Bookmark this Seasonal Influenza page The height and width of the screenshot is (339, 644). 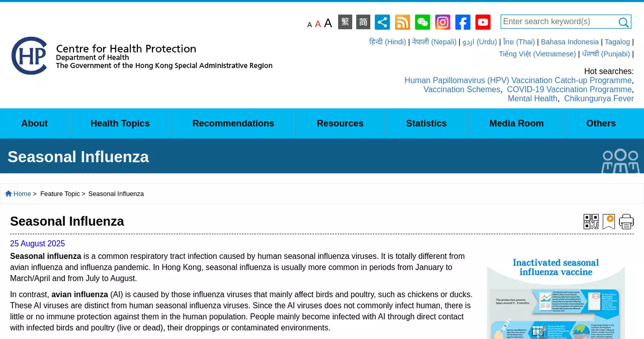tap(609, 221)
